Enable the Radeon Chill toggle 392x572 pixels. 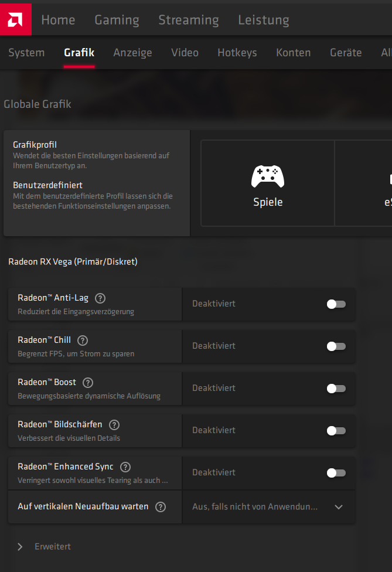point(336,346)
